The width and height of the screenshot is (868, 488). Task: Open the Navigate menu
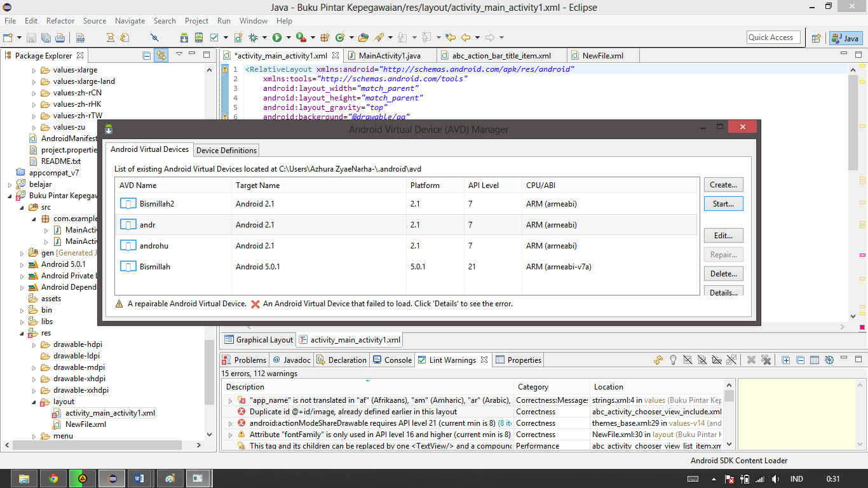[x=130, y=21]
